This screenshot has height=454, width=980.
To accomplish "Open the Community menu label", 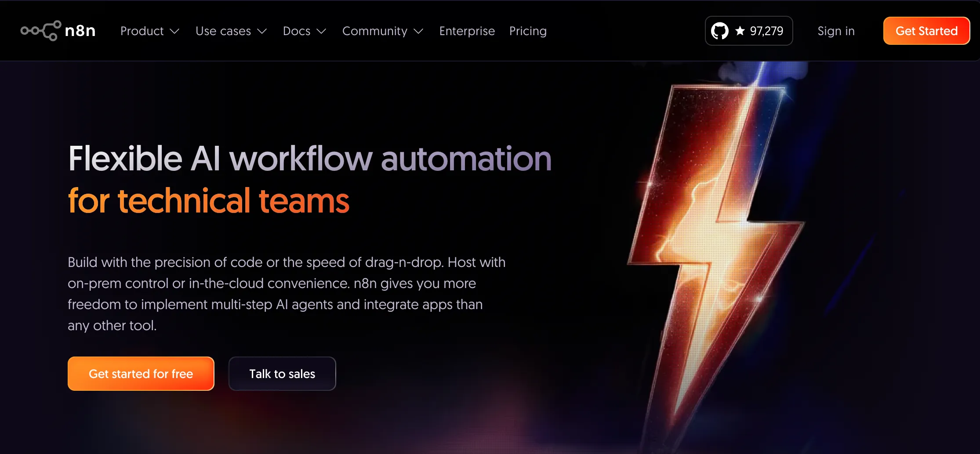I will click(374, 31).
